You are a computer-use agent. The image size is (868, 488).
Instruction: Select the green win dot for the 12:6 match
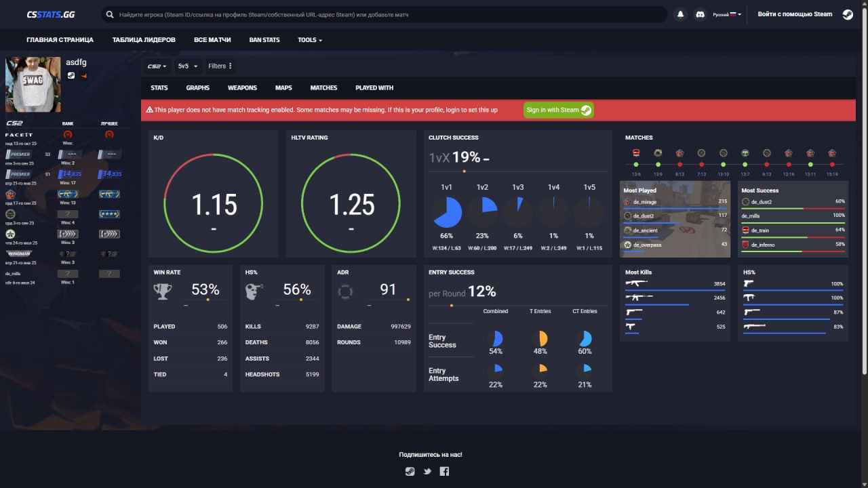(x=636, y=164)
